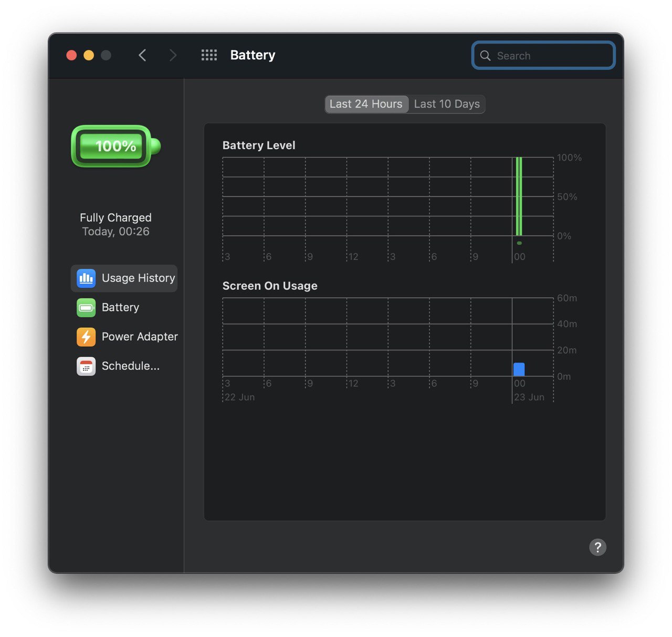Click the green battery level bar
This screenshot has width=672, height=637.
click(x=519, y=196)
